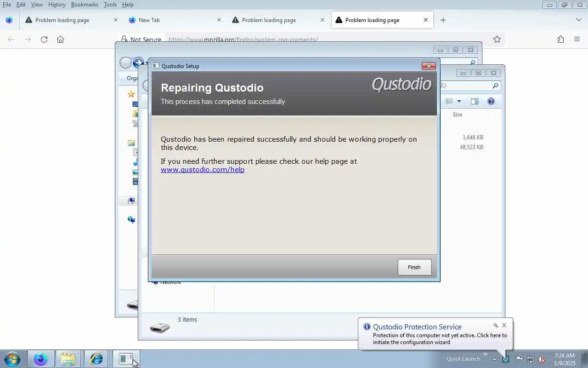Click Qustodio tray icon
The image size is (588, 368).
506,359
